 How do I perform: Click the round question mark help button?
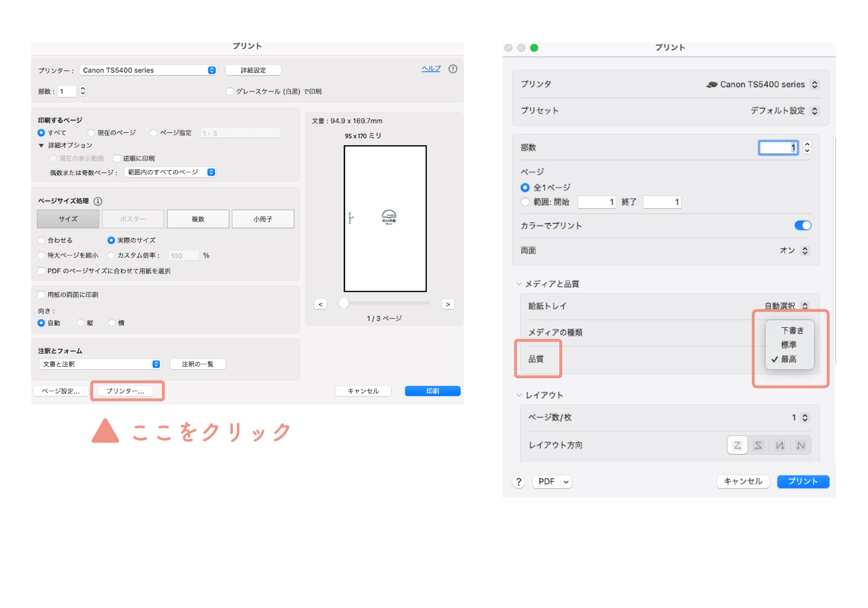pyautogui.click(x=519, y=482)
